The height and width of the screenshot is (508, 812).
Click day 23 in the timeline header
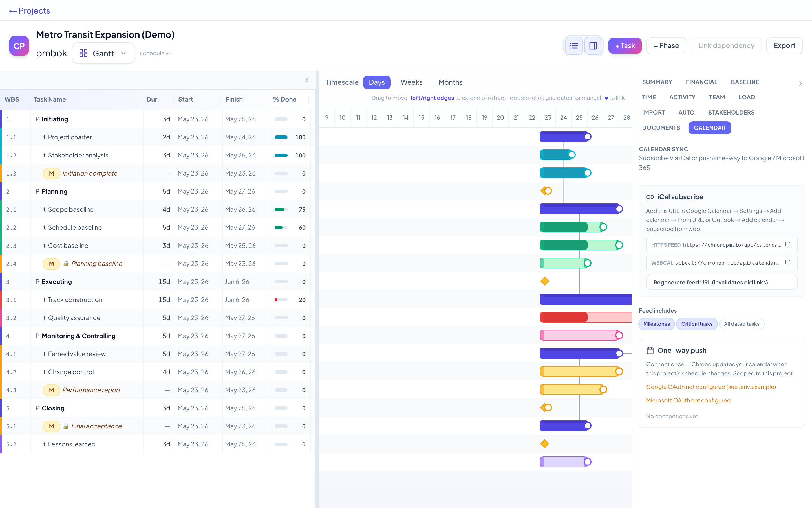(x=548, y=118)
